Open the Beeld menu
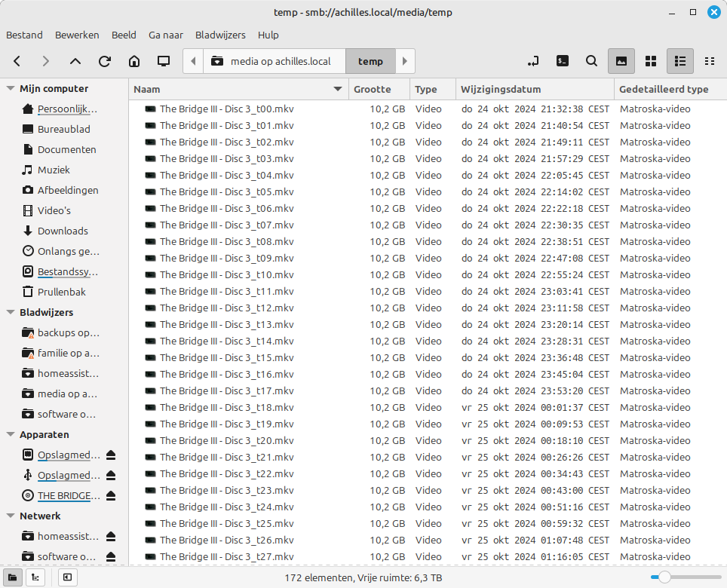 point(124,35)
